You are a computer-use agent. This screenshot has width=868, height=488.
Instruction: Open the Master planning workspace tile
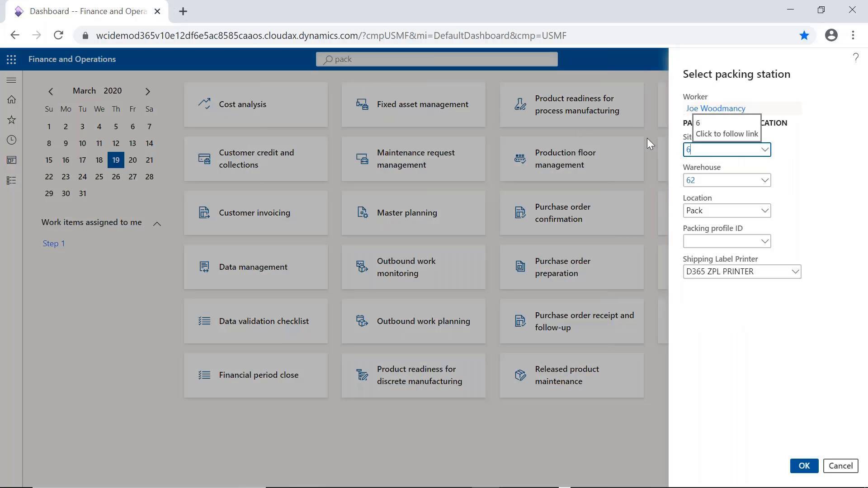[x=413, y=212]
